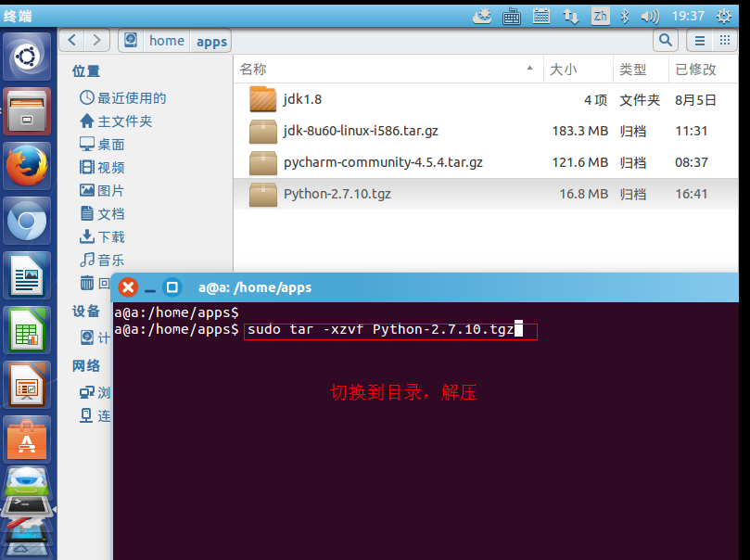Maximize the terminal window
Image resolution: width=750 pixels, height=560 pixels.
pyautogui.click(x=172, y=287)
